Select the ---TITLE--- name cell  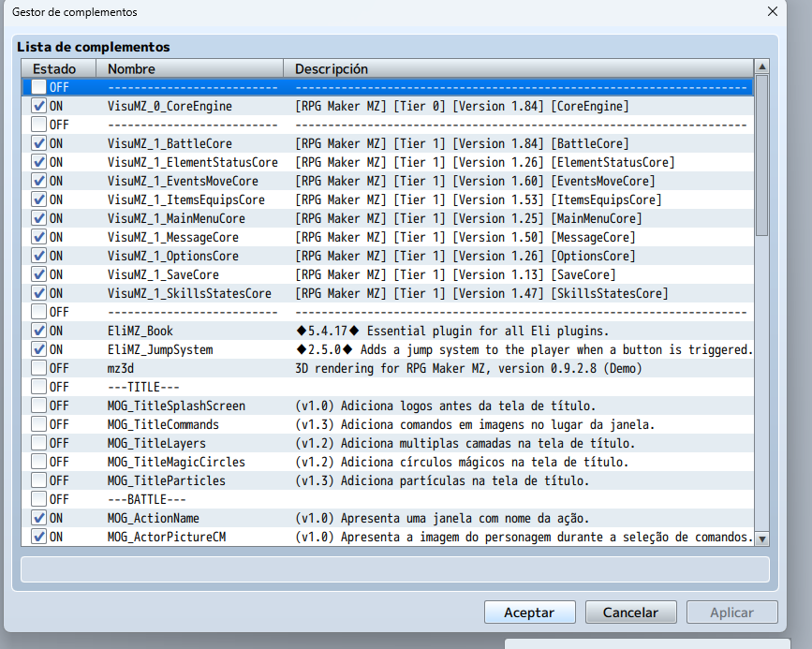[143, 388]
